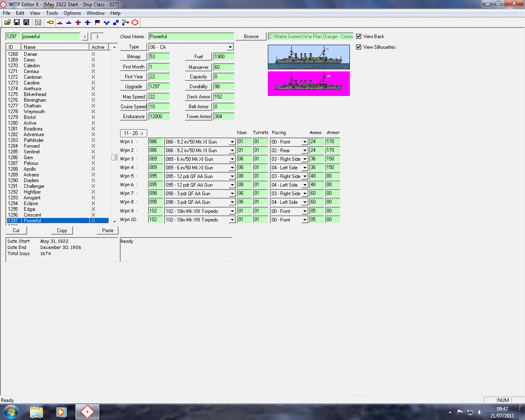
Task: Toggle the Active X mark for Edgar
Action: 93,209
